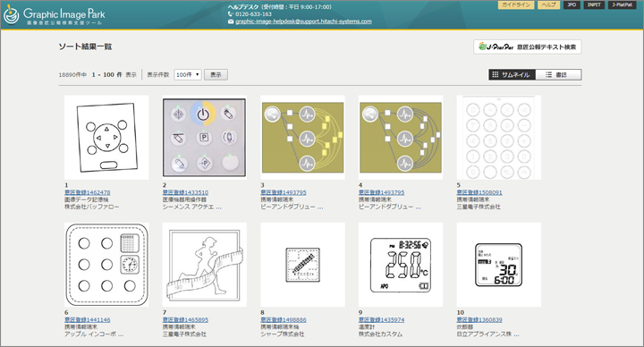Open result 3 thumbnail with yellow squares
Viewport: 644px width, 347px height.
point(302,137)
